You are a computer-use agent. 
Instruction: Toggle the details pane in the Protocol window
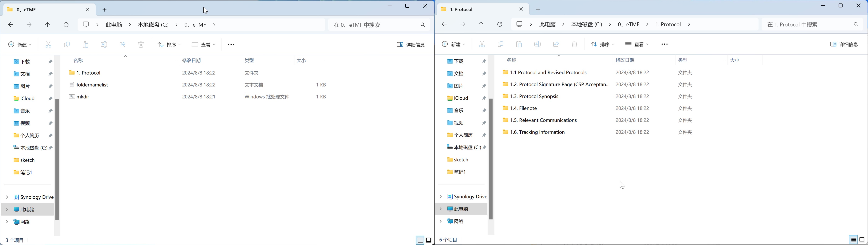click(844, 44)
